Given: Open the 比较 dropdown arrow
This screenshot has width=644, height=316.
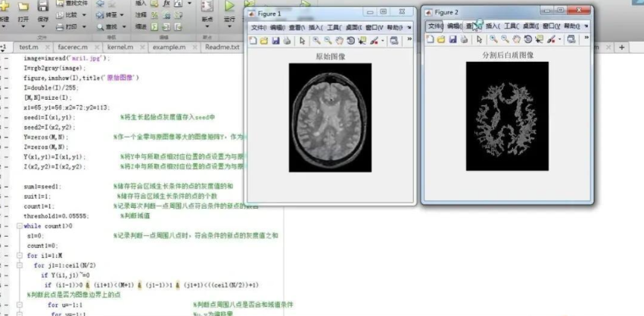Looking at the screenshot, I should point(84,15).
